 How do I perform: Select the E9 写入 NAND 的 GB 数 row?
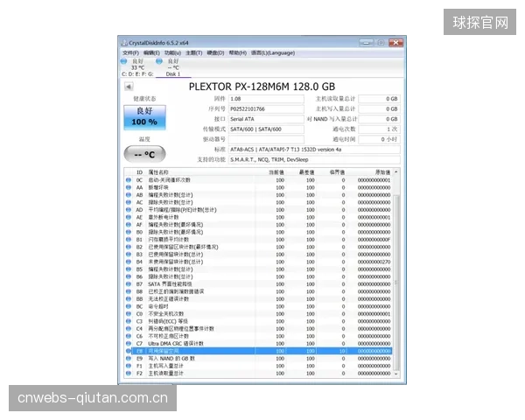click(x=258, y=359)
